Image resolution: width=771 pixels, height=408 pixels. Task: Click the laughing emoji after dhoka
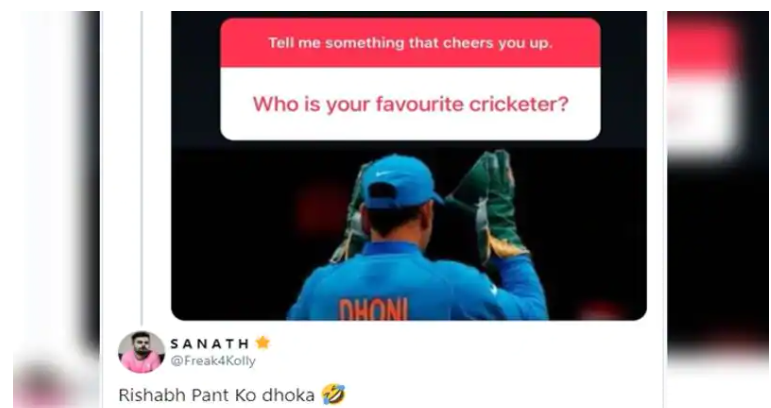[333, 394]
